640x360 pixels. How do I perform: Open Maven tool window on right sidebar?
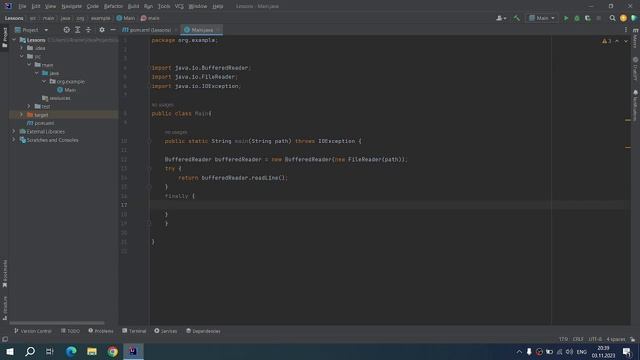click(636, 38)
